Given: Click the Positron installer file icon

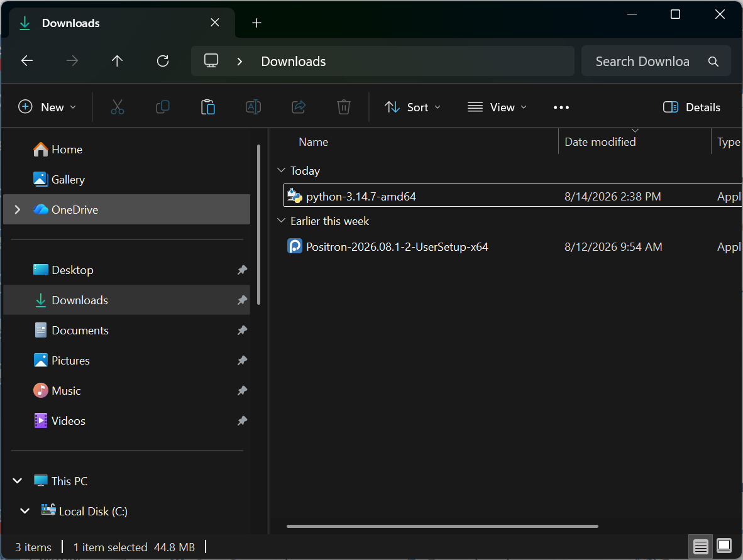Looking at the screenshot, I should [x=295, y=246].
